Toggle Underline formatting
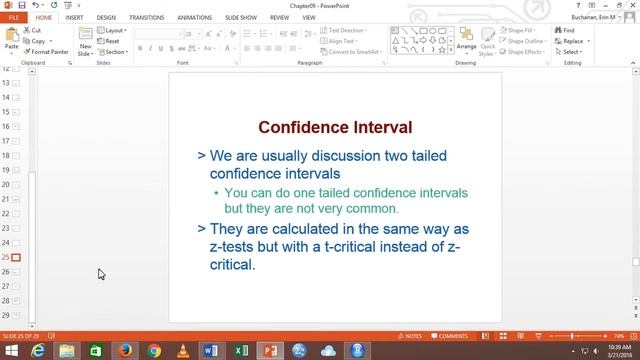This screenshot has width=640, height=360. pyautogui.click(x=161, y=49)
